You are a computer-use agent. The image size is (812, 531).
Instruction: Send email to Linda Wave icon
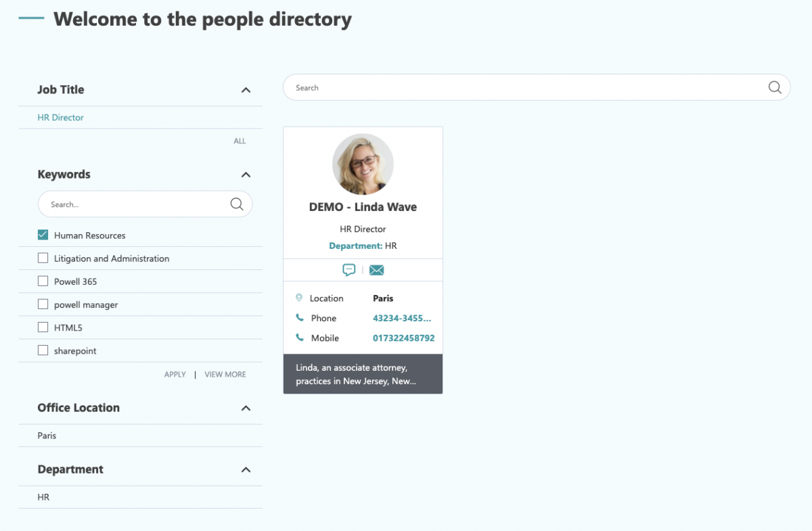377,270
